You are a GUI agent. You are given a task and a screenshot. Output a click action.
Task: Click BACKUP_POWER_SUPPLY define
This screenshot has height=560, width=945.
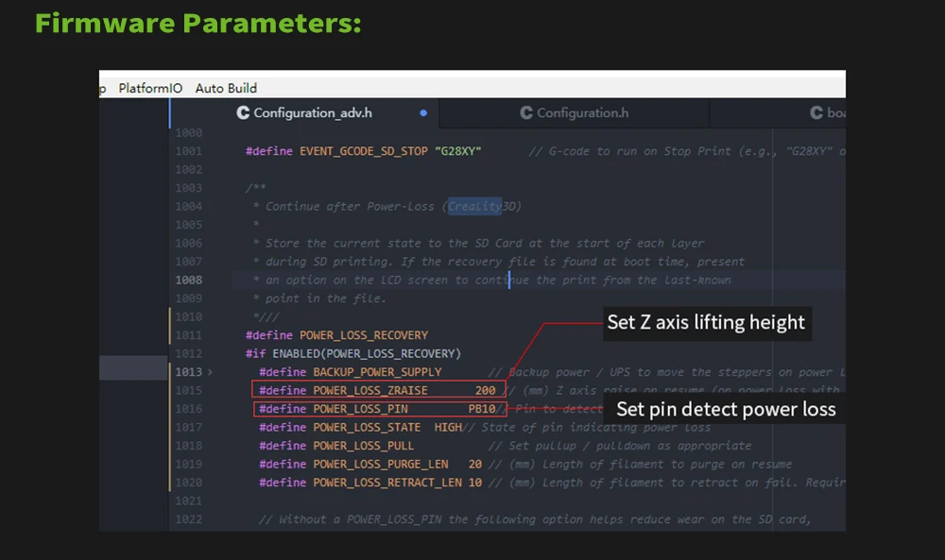(x=377, y=372)
